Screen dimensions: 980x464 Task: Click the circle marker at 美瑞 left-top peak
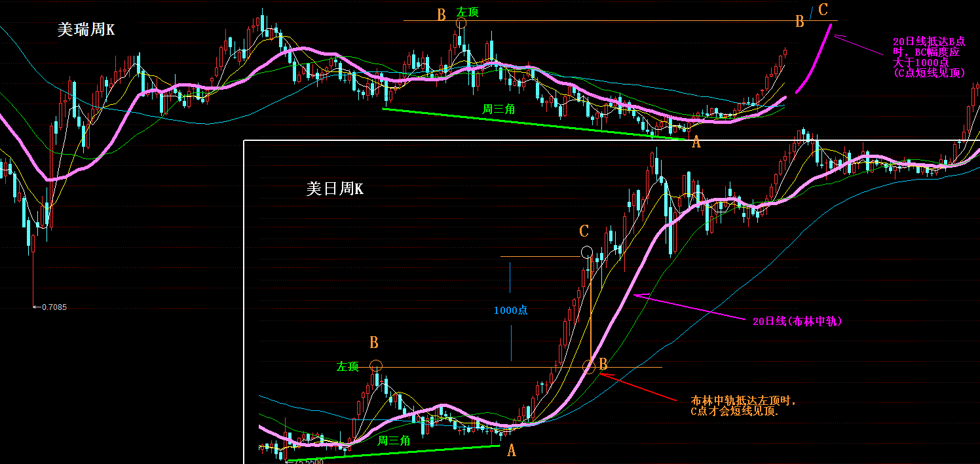tap(461, 24)
